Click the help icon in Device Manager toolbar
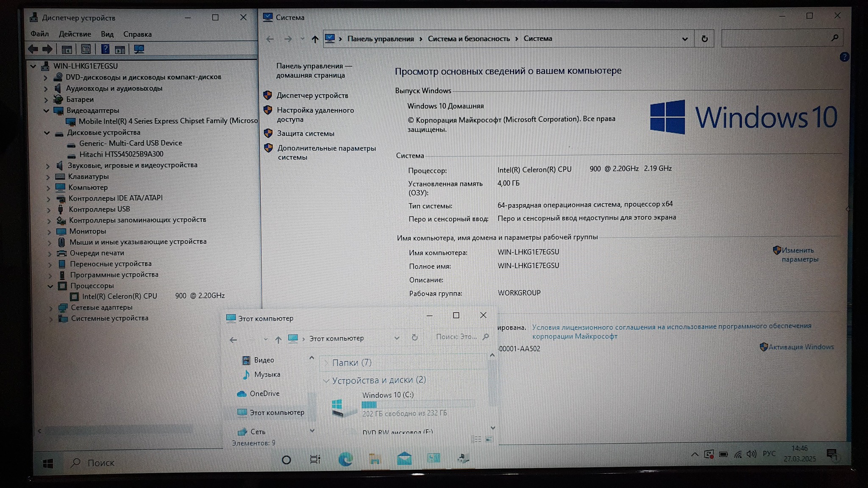 (105, 49)
